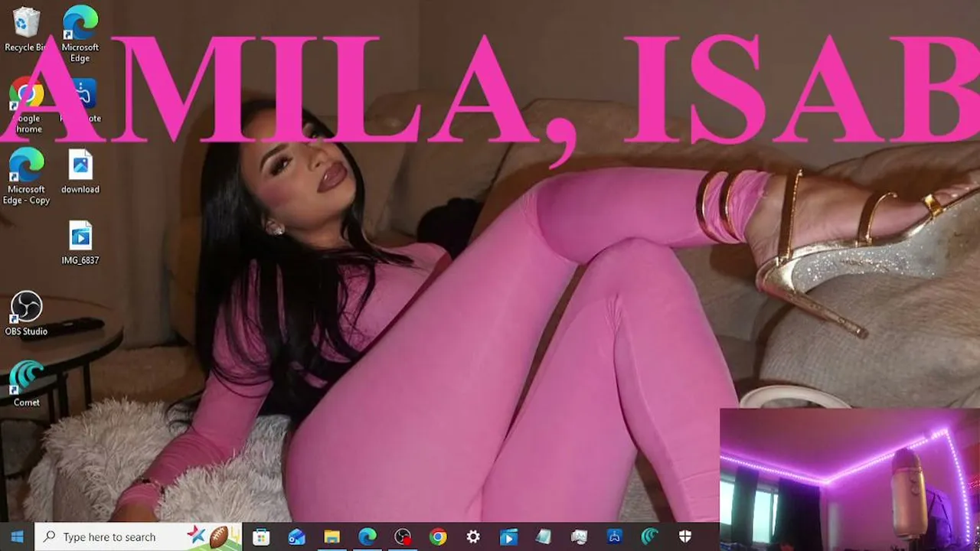Select the Microsoft Edge - Copy shortcut
This screenshot has height=551, width=980.
pos(26,177)
